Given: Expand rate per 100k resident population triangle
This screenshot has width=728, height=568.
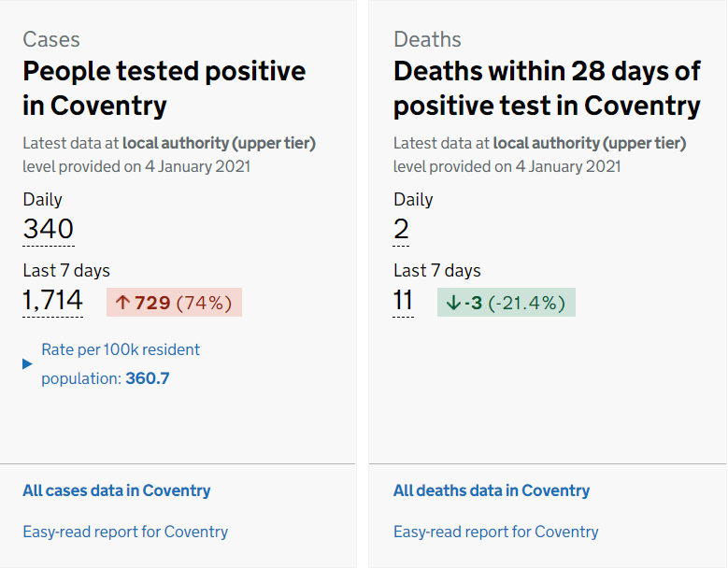Looking at the screenshot, I should tap(27, 363).
